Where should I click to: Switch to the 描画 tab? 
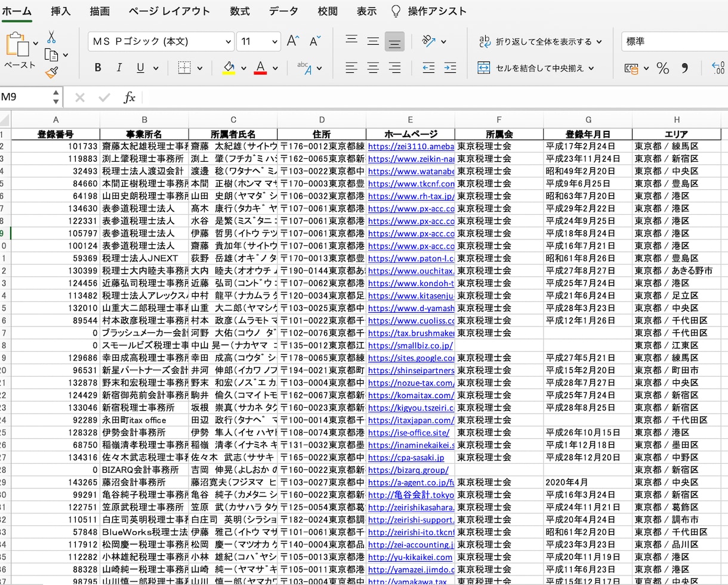coord(100,11)
